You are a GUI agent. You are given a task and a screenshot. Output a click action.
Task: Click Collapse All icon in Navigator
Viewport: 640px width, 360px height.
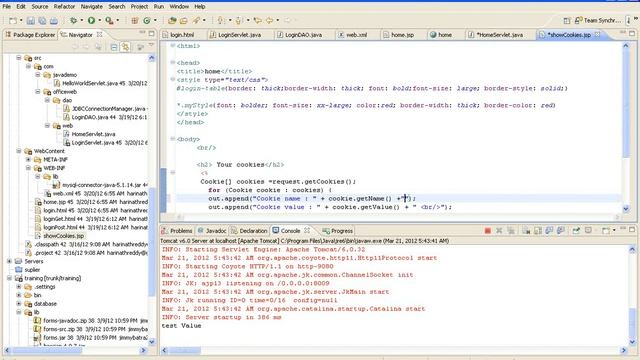tap(114, 47)
